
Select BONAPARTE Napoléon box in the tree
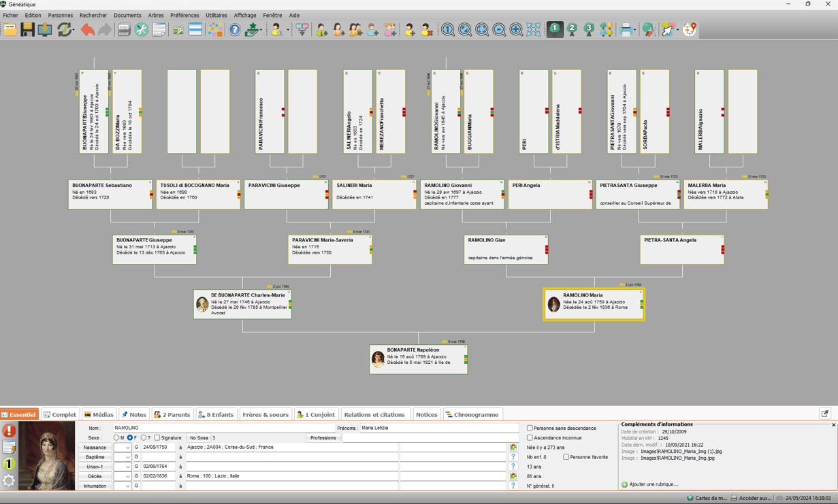coord(418,358)
